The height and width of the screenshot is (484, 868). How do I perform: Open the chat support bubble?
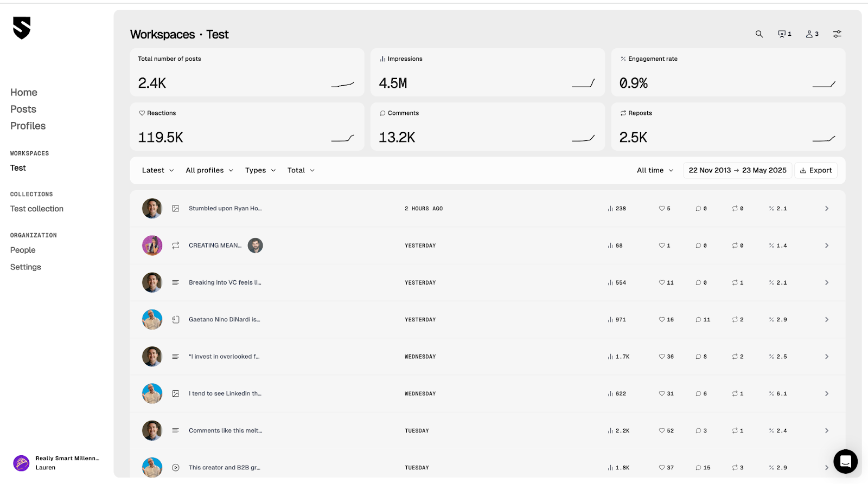[x=845, y=461]
